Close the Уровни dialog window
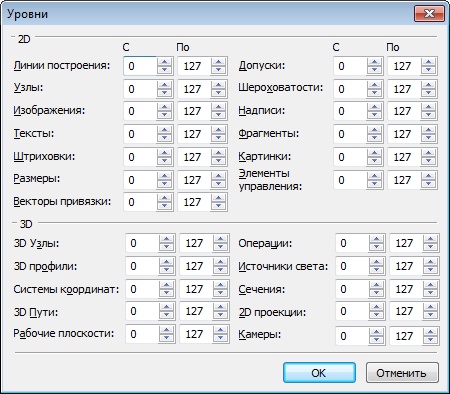This screenshot has height=394, width=450. tap(429, 13)
